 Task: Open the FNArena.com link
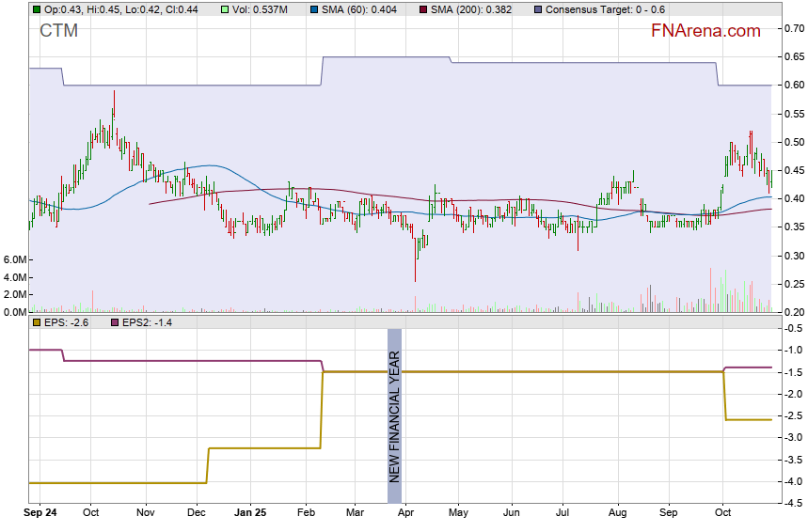click(705, 31)
